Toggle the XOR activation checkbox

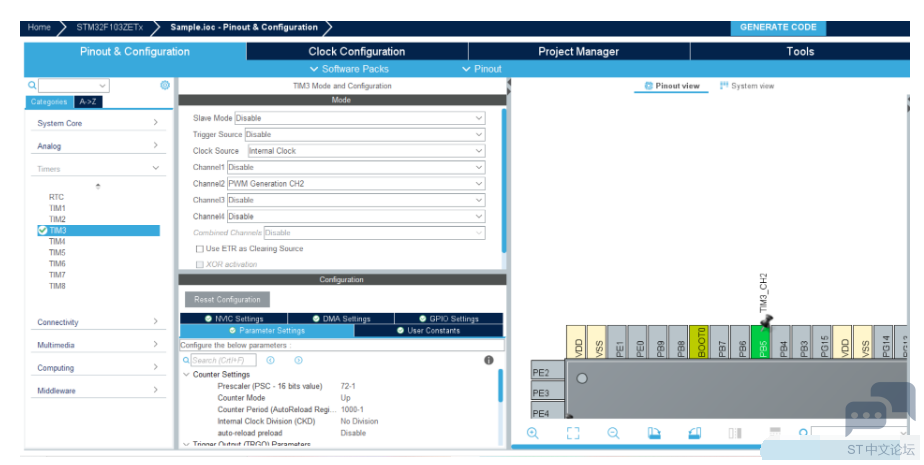[200, 265]
